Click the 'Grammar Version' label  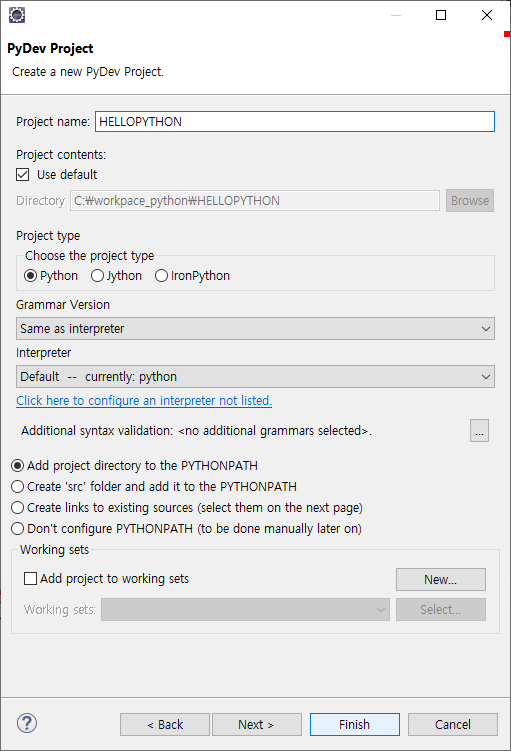[63, 305]
